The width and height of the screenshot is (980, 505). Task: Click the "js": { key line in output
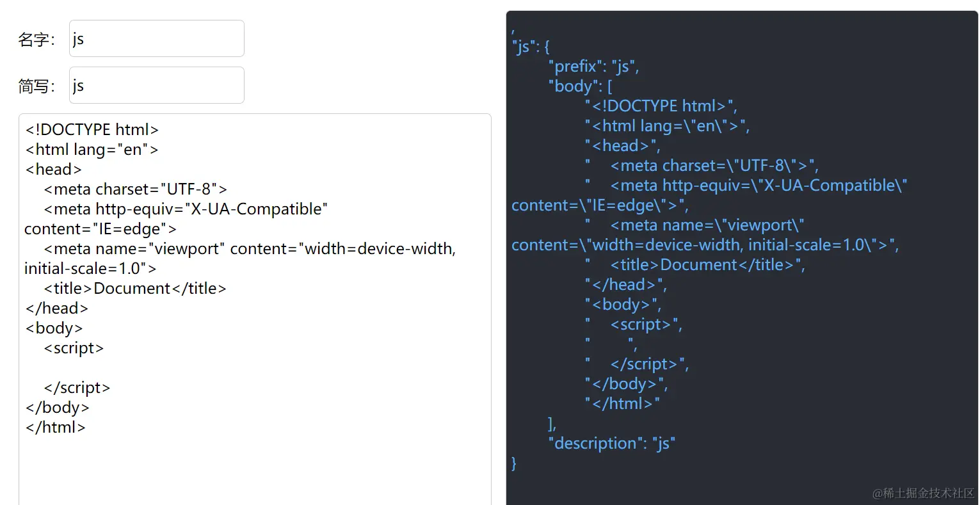coord(531,47)
